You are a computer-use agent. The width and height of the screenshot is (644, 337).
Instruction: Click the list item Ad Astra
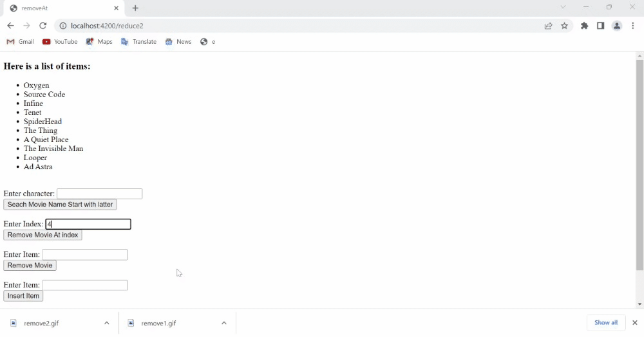point(38,167)
